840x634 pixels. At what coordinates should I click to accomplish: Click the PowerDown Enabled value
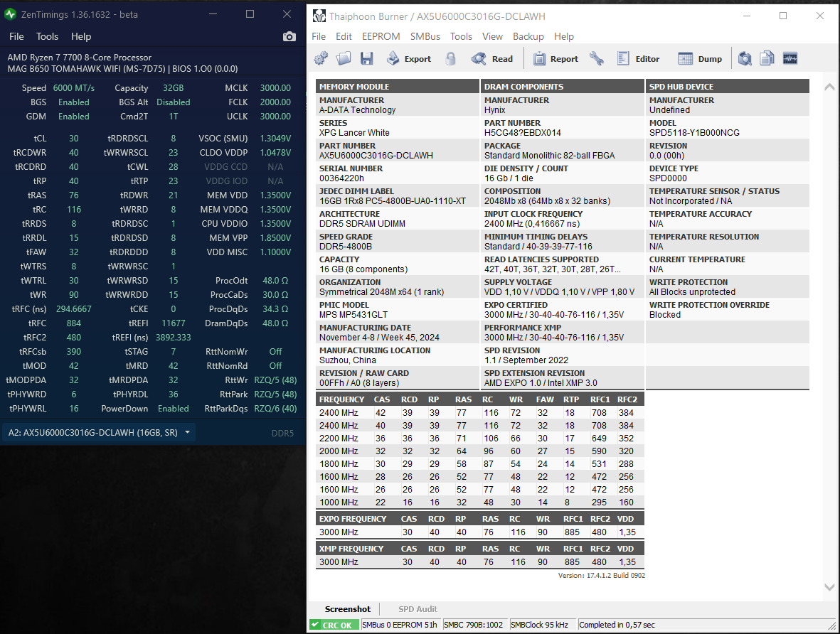coord(174,409)
